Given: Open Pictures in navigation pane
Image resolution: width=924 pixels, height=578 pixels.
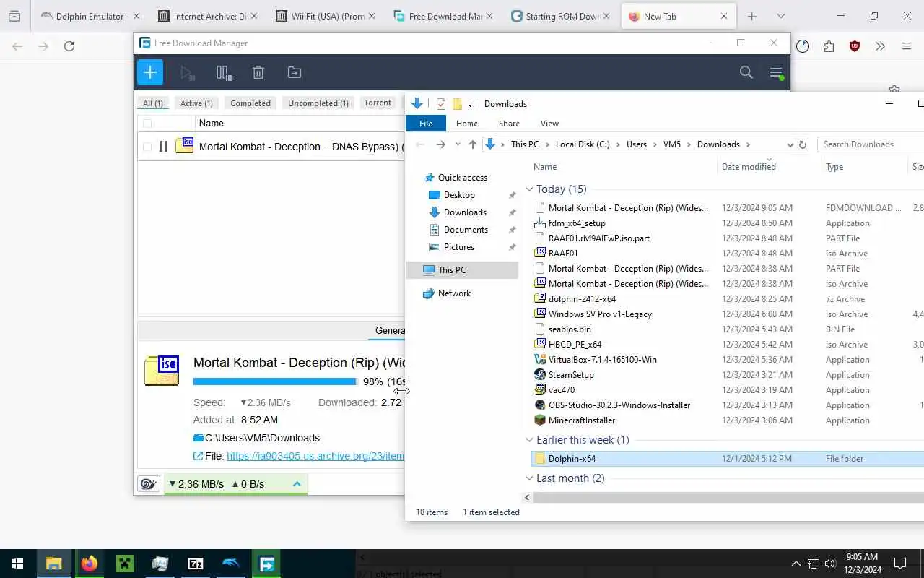Looking at the screenshot, I should [x=459, y=247].
